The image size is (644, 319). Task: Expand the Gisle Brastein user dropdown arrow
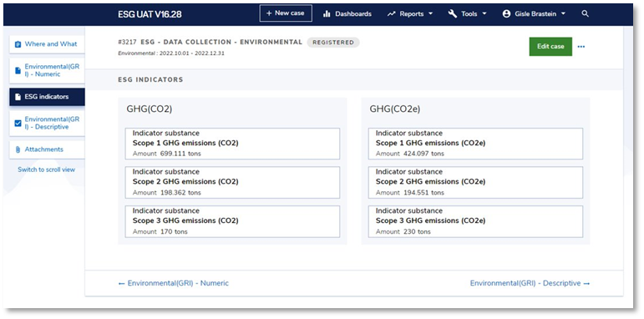pos(563,13)
